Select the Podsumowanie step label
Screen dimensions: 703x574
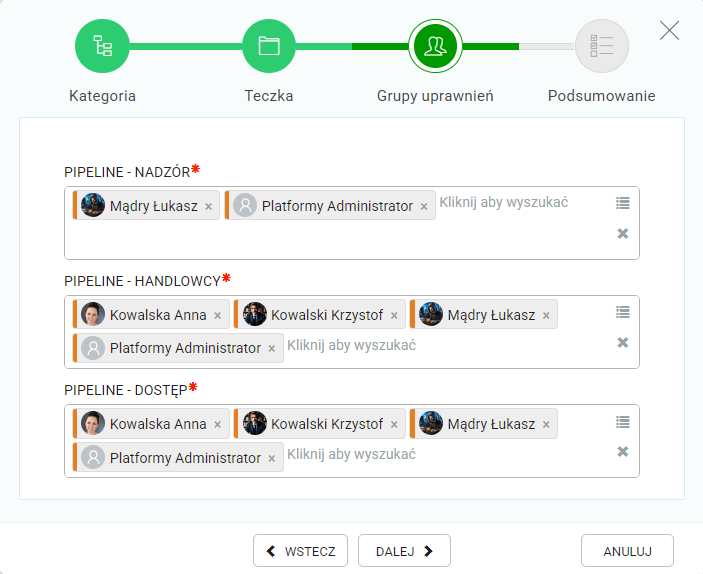pos(602,96)
